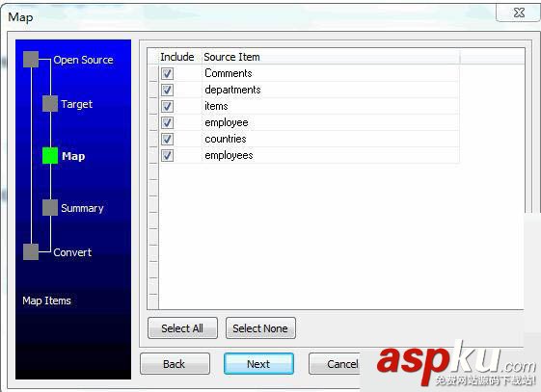Open the Convert wizard step label
The height and width of the screenshot is (392, 541).
click(x=72, y=252)
